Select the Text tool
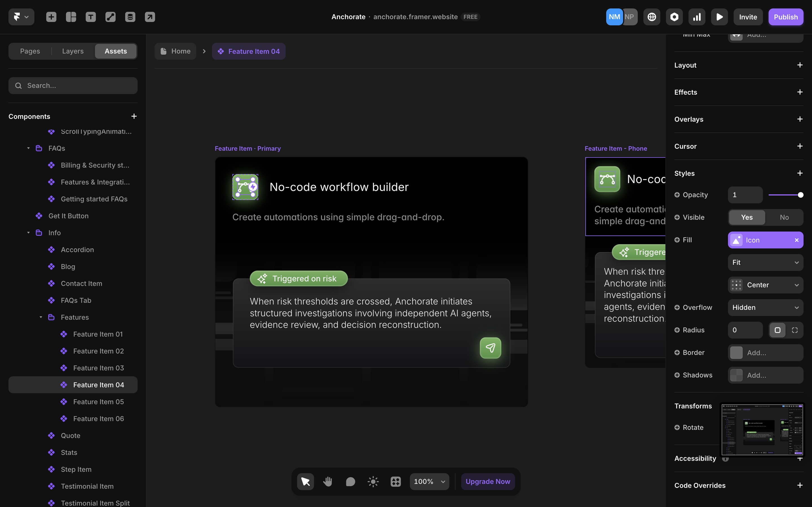 pos(91,17)
